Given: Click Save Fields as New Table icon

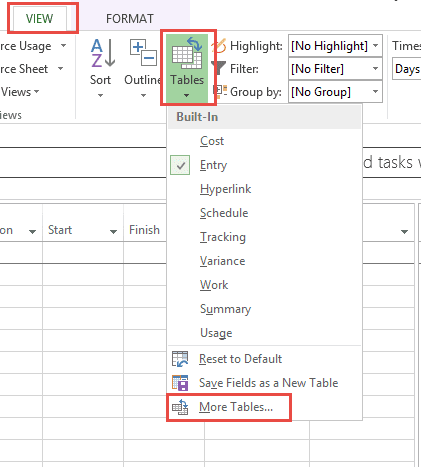Looking at the screenshot, I should coord(180,383).
